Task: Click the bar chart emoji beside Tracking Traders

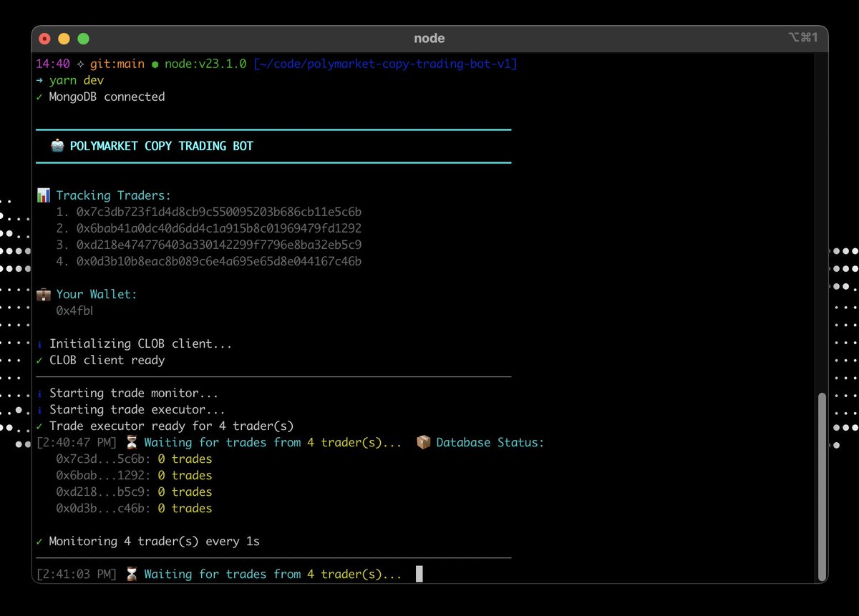Action: pyautogui.click(x=43, y=195)
